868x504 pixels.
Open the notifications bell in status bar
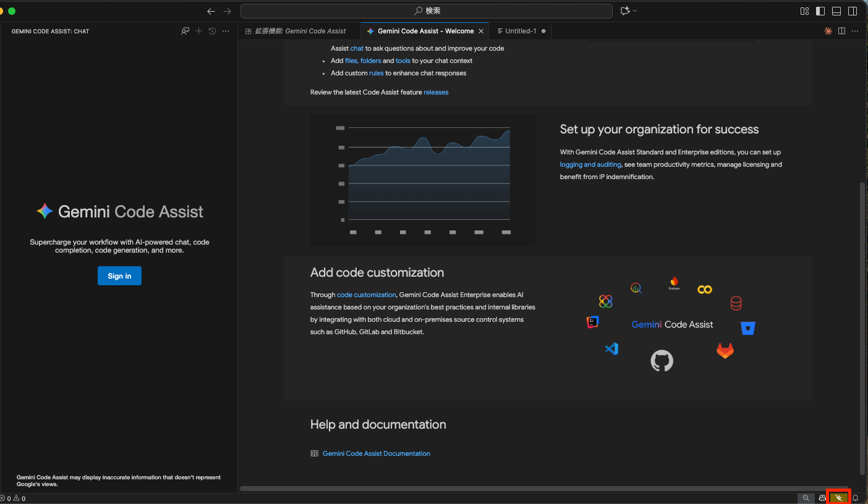point(856,498)
